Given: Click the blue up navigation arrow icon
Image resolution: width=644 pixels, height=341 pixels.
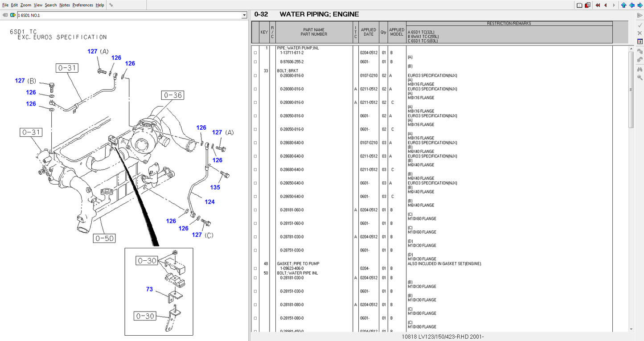Looking at the screenshot, I should [623, 5].
